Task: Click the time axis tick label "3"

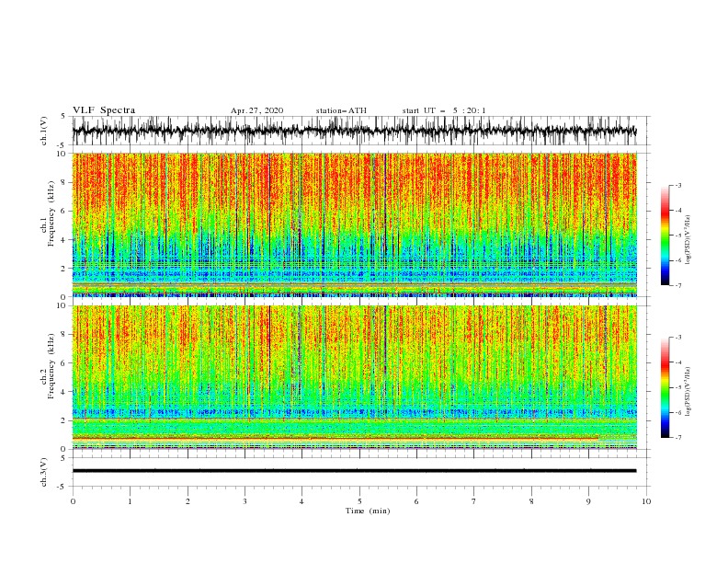Action: (x=245, y=501)
